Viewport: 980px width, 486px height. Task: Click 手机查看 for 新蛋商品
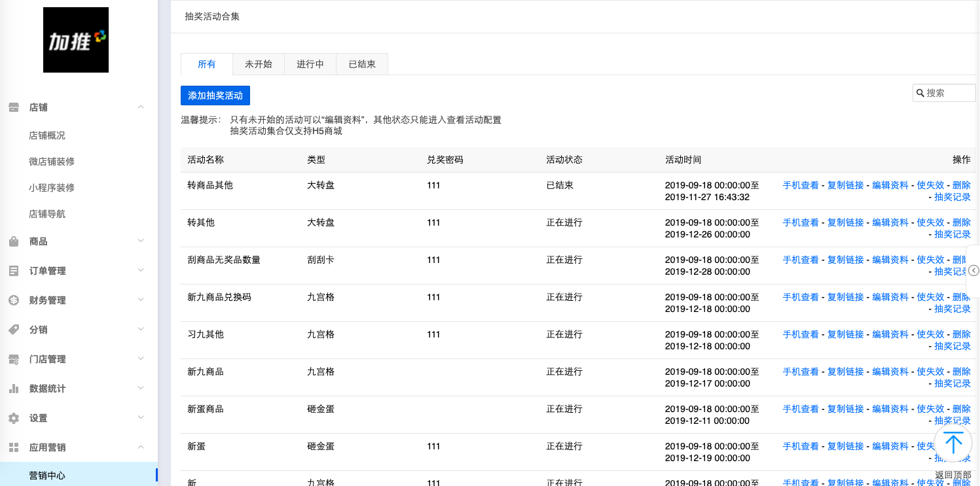801,409
